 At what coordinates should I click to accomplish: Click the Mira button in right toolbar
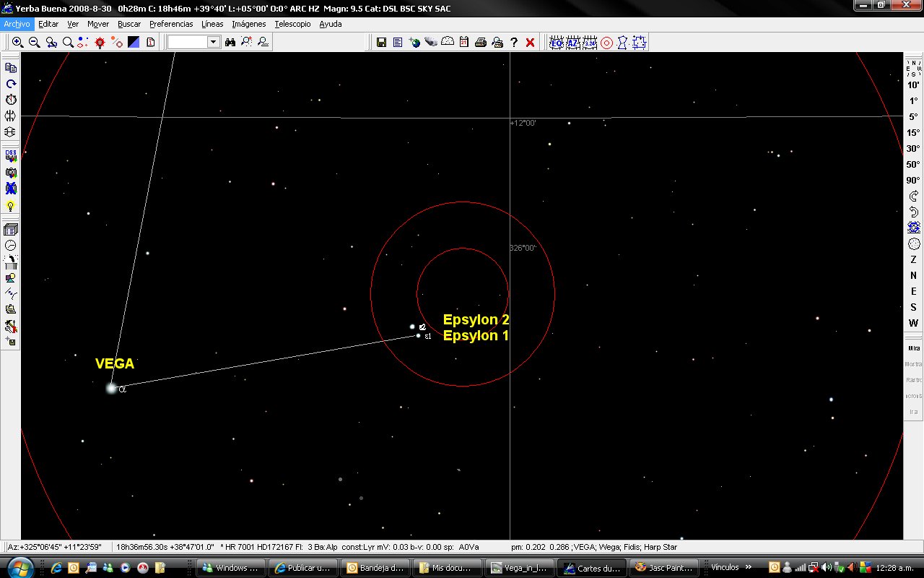point(914,348)
